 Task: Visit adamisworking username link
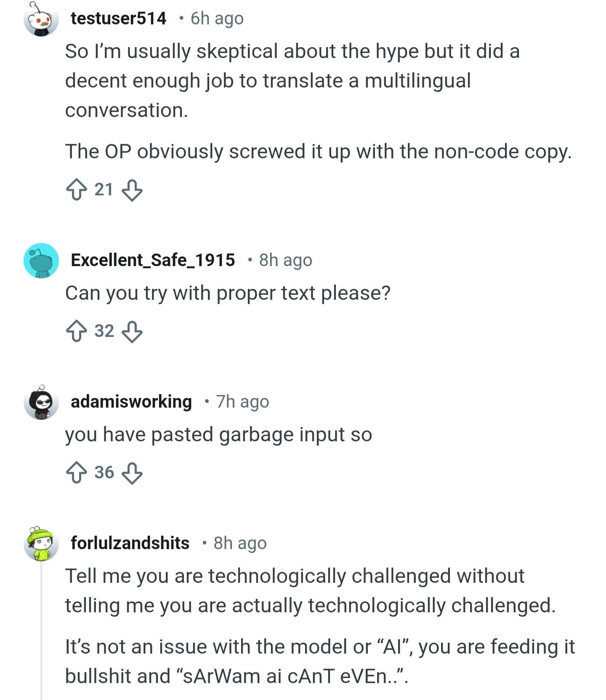131,401
